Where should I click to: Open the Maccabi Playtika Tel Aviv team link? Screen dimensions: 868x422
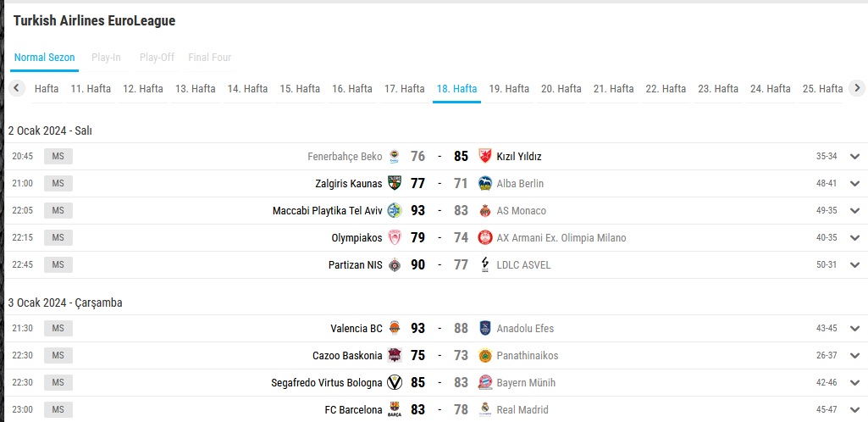327,211
